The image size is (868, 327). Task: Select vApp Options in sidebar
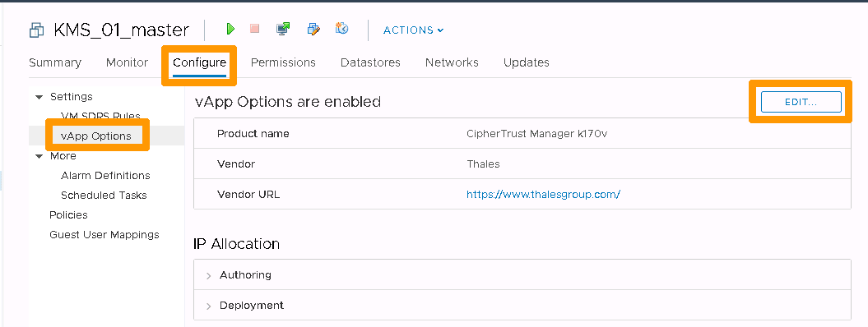pyautogui.click(x=96, y=136)
